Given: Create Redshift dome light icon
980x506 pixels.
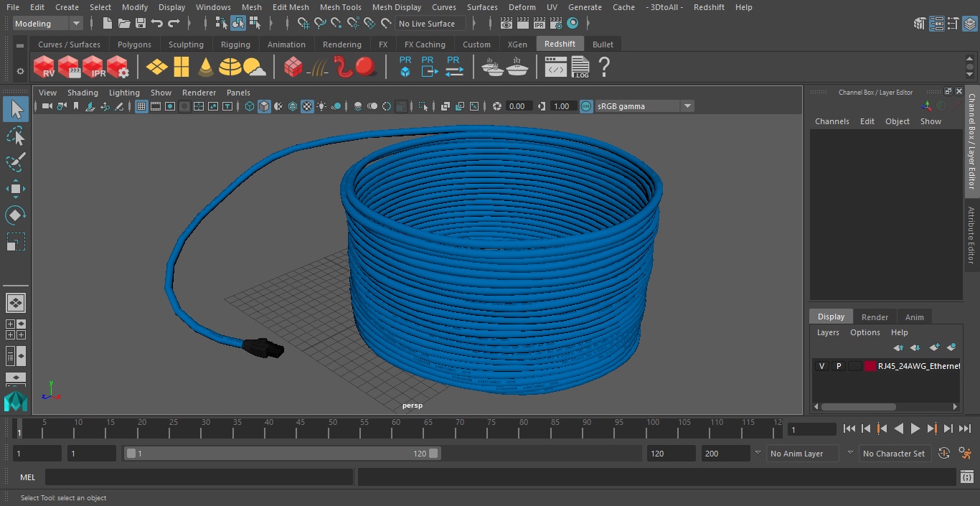Looking at the screenshot, I should click(230, 67).
